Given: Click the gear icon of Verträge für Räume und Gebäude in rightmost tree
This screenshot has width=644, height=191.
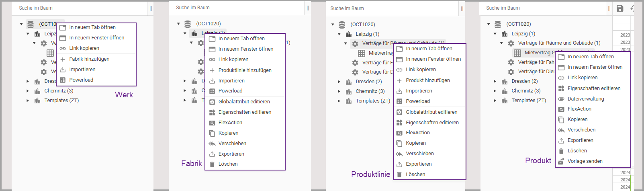Looking at the screenshot, I should (x=511, y=43).
